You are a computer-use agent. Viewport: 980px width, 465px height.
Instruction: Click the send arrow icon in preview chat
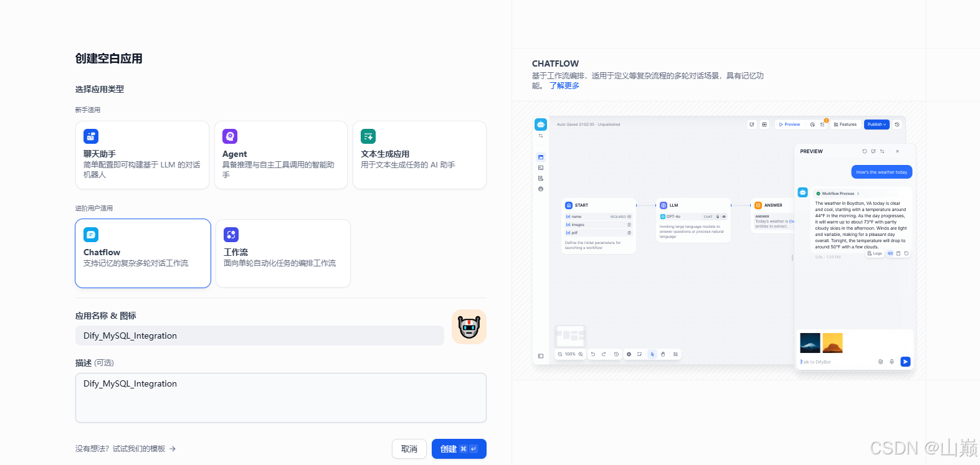click(905, 362)
